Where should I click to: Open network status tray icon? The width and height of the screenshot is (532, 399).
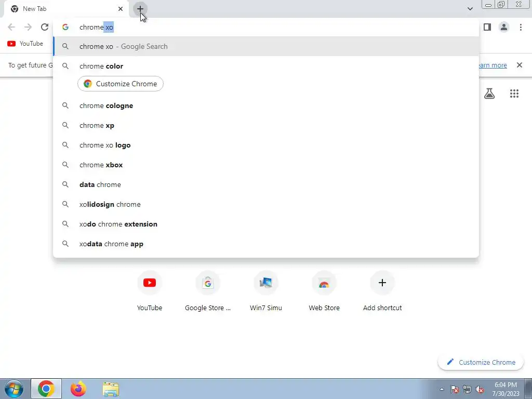(x=467, y=389)
